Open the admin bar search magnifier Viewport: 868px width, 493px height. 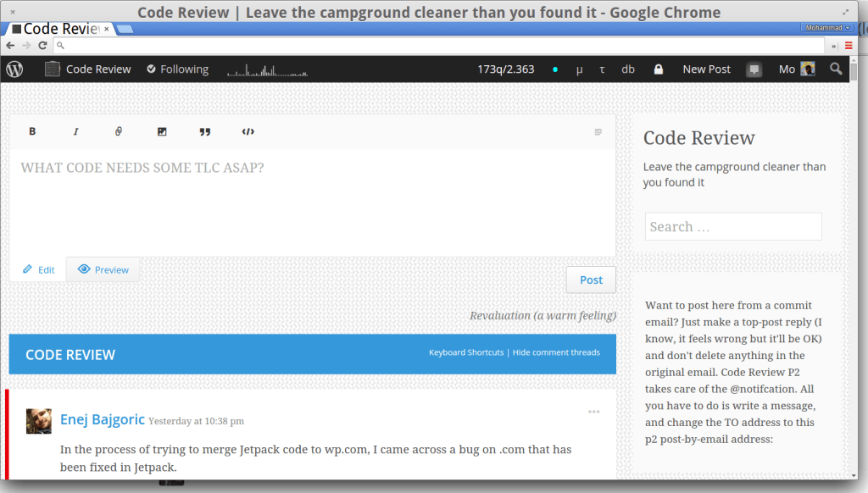pyautogui.click(x=836, y=69)
